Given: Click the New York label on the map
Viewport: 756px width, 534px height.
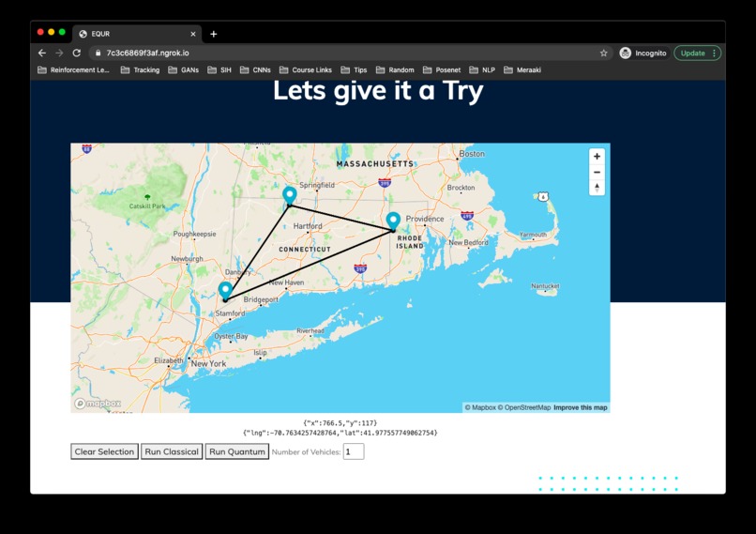Looking at the screenshot, I should [208, 364].
